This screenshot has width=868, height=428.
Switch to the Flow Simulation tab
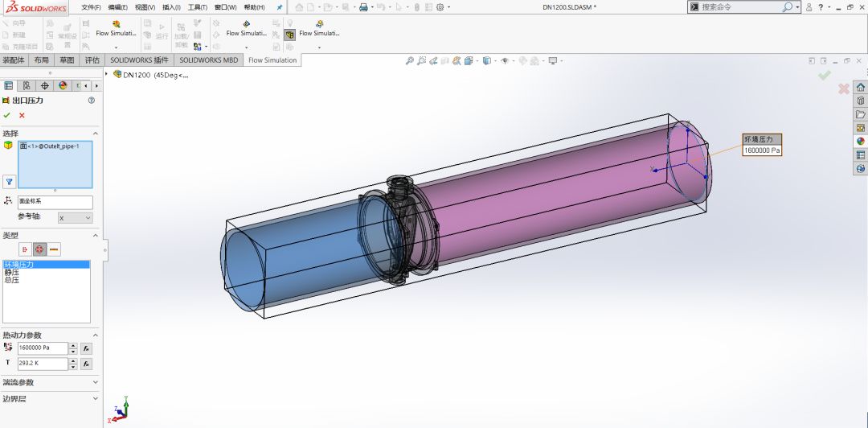click(272, 60)
